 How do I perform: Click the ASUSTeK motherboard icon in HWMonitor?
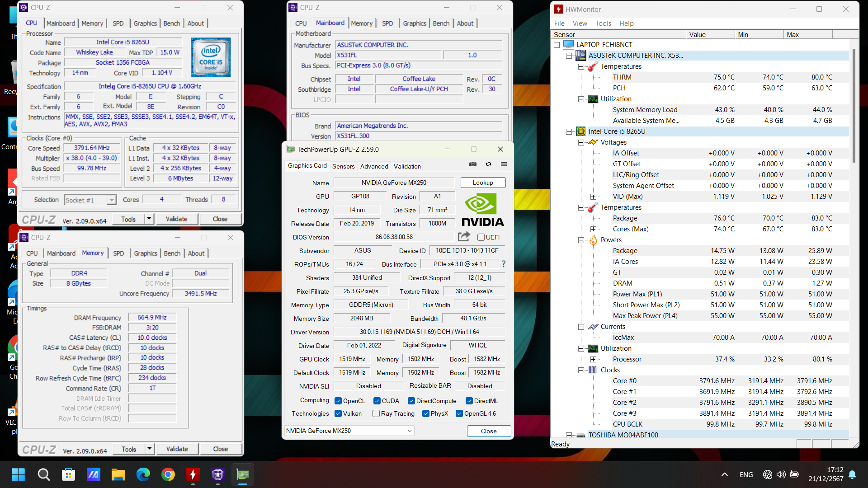tap(581, 56)
